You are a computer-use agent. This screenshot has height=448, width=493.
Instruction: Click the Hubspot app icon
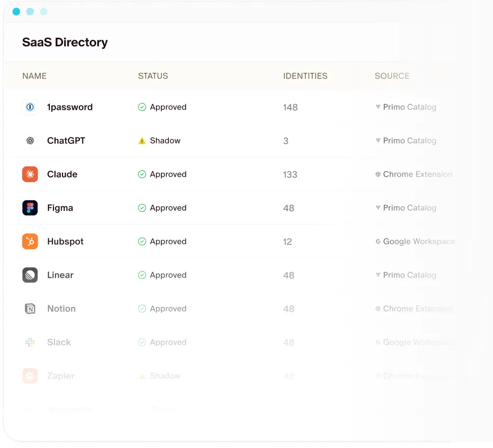(x=30, y=242)
